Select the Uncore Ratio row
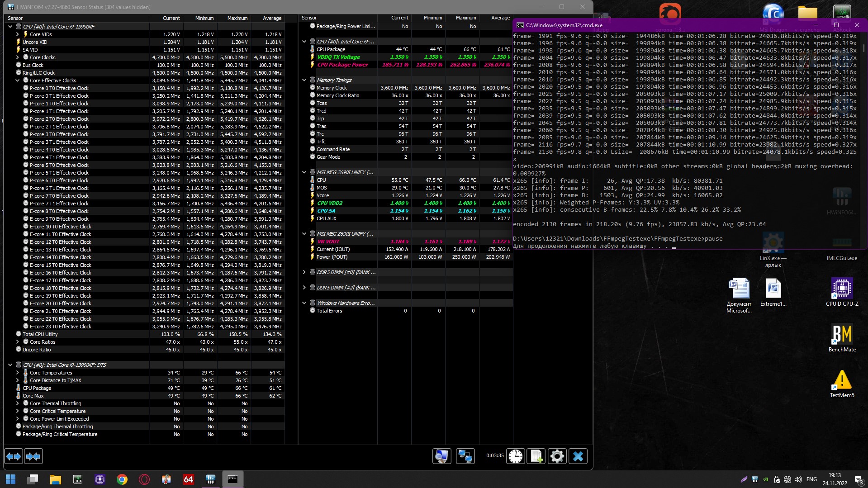Image resolution: width=868 pixels, height=488 pixels. pos(144,350)
